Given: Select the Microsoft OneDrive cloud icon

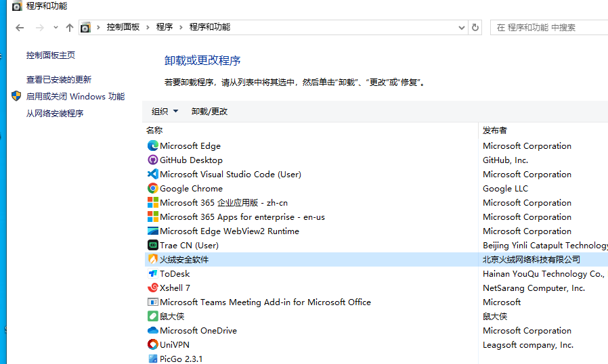Looking at the screenshot, I should [x=153, y=330].
